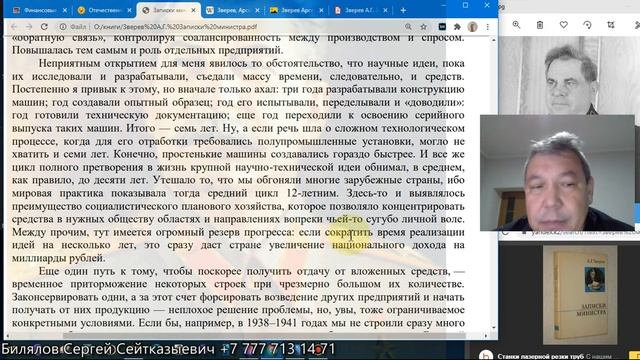Click the horizontal scrollbar thumb in the PDF
Viewport: 640px width, 360px height.
click(x=264, y=336)
